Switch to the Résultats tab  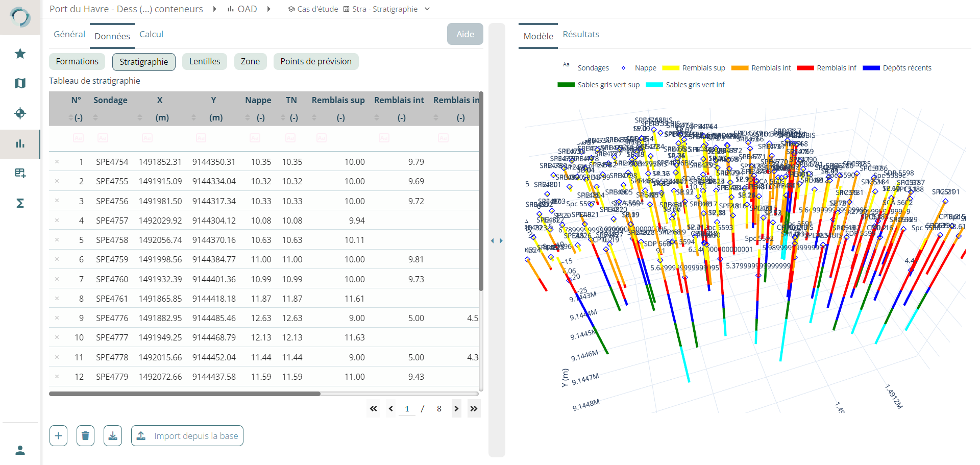581,34
